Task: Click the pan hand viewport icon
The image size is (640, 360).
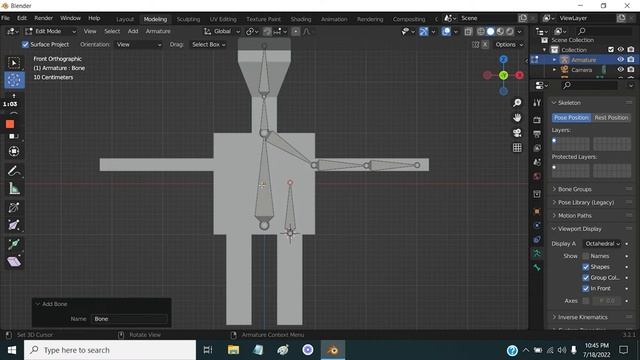Action: coord(517,118)
